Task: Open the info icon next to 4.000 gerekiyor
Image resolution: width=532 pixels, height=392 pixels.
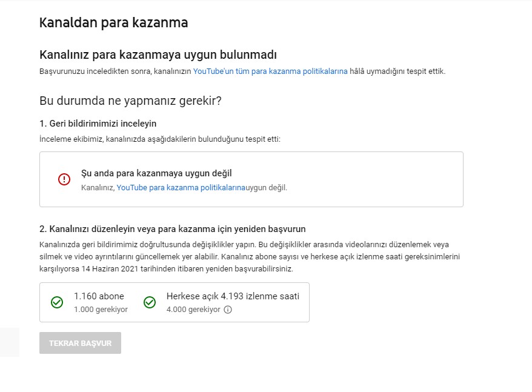Action: 228,310
